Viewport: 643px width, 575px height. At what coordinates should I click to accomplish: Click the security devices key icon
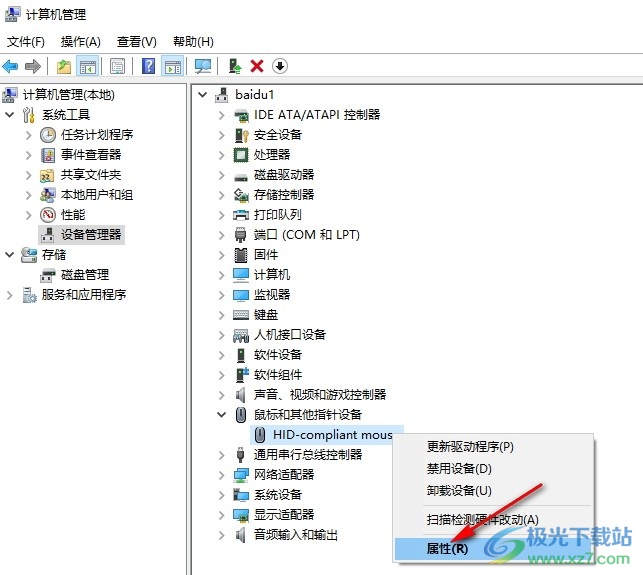241,135
